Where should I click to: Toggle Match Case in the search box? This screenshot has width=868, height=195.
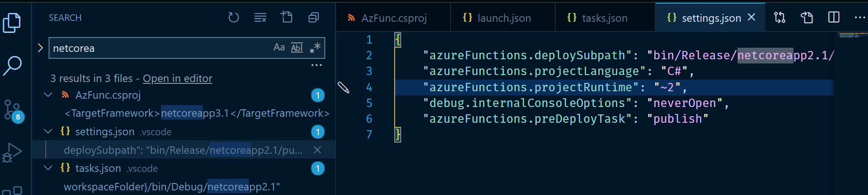pos(279,47)
